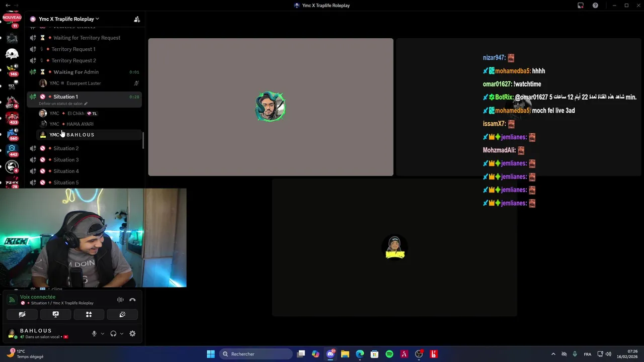Open the Discord help icon

tap(596, 6)
